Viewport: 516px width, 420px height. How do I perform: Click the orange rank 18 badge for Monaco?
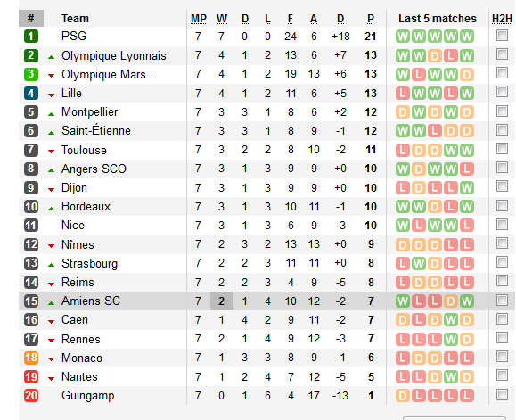click(x=31, y=358)
